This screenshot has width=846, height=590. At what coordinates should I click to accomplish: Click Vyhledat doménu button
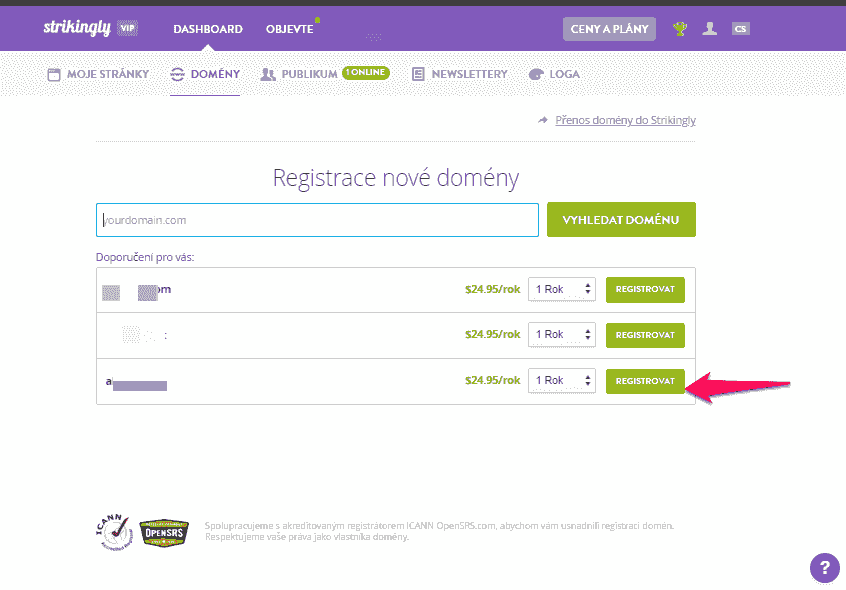pyautogui.click(x=621, y=219)
